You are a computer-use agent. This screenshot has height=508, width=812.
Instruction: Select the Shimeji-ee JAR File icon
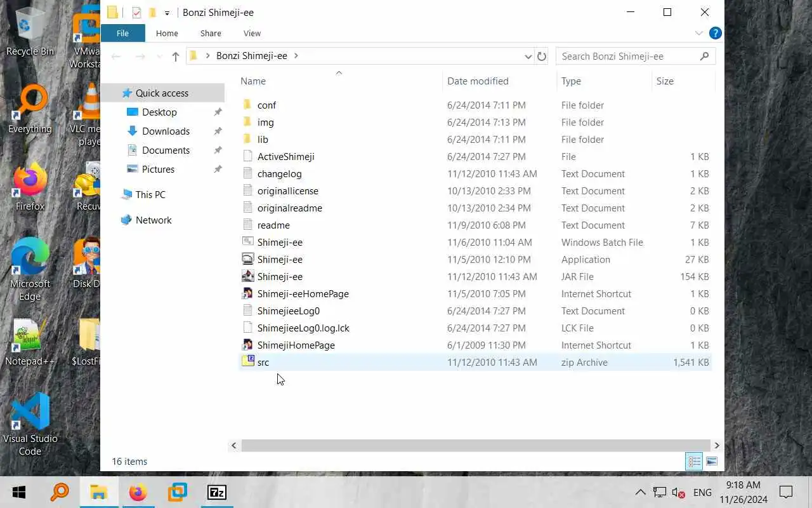click(247, 276)
